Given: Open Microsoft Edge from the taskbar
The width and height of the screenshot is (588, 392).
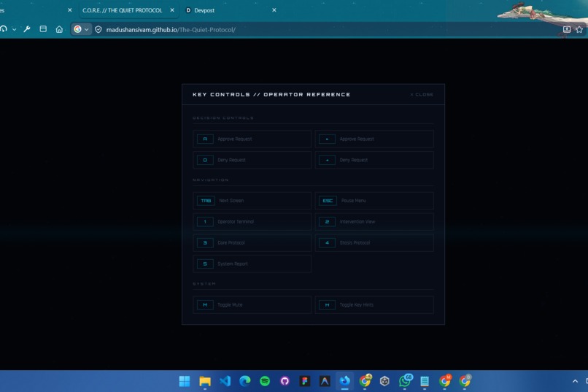Looking at the screenshot, I should coord(245,381).
